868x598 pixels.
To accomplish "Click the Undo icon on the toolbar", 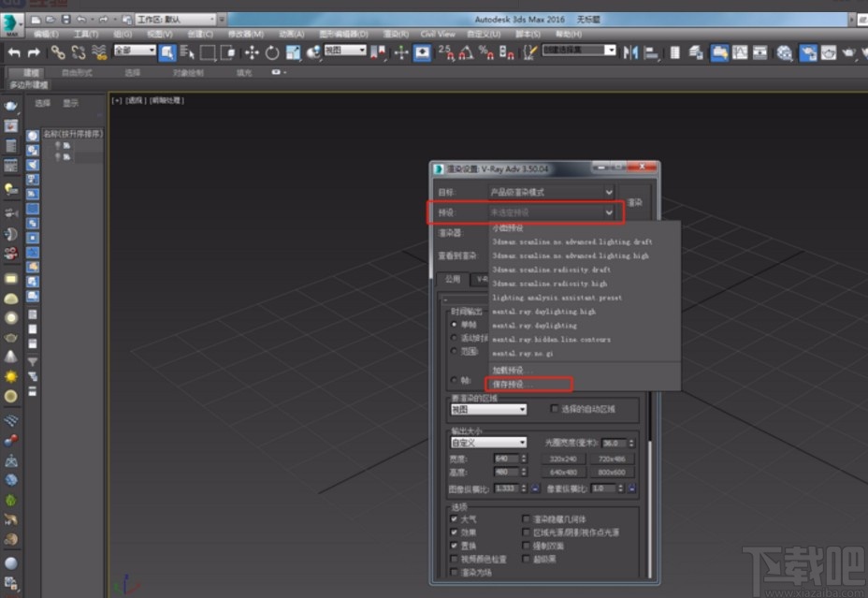I will pos(13,53).
